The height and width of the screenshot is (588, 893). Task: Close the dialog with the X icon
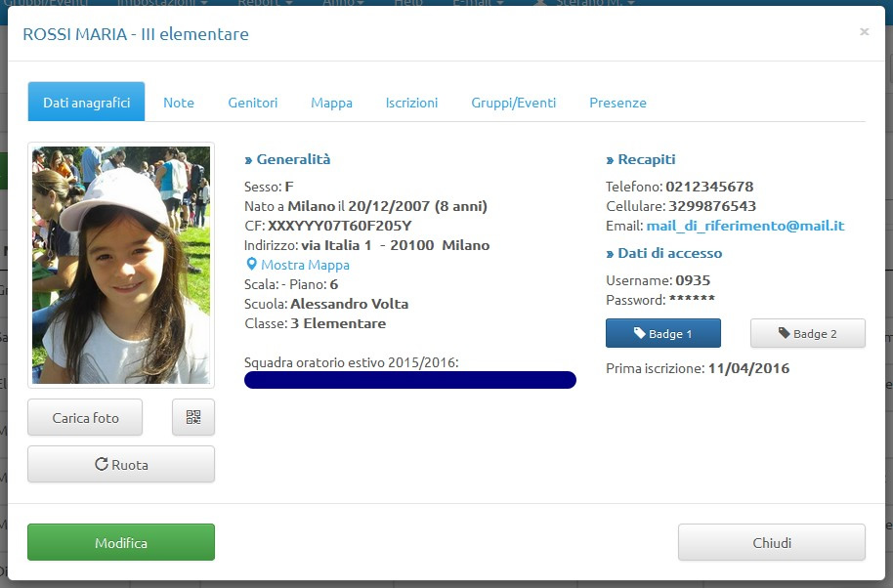tap(864, 32)
